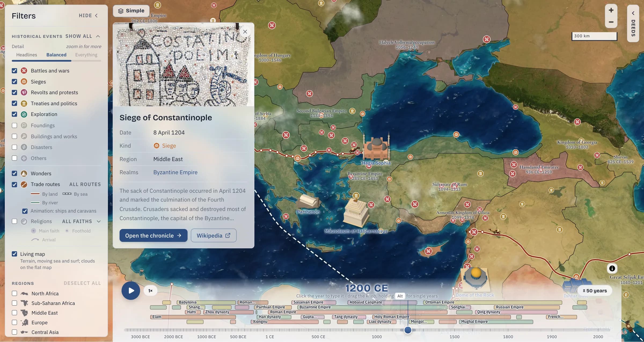Enable the Foundings checkbox
This screenshot has height=342, width=644.
coord(14,125)
